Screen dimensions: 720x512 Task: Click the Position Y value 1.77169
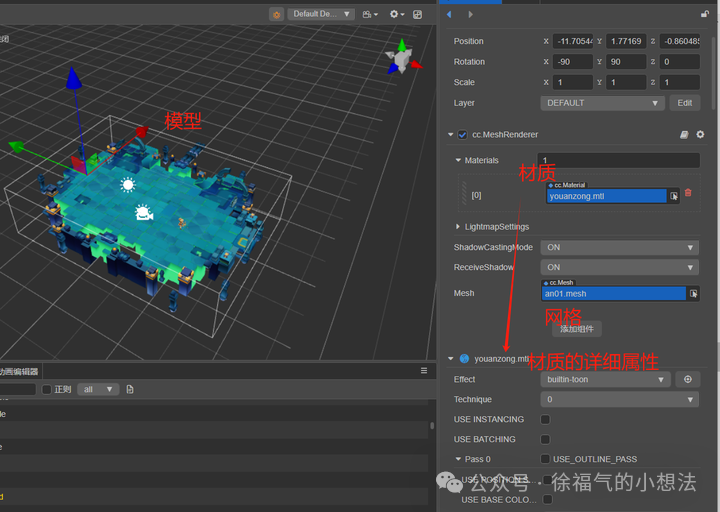626,41
